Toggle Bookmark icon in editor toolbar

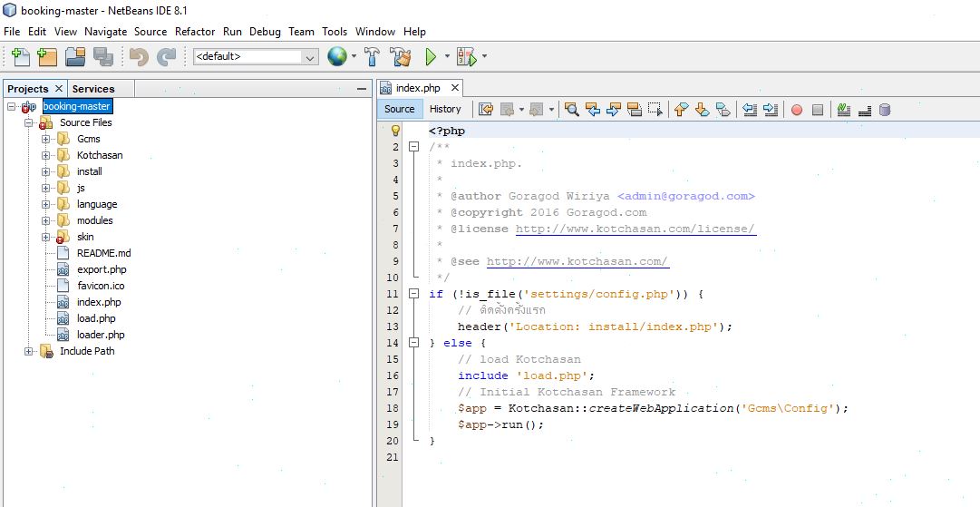[723, 110]
